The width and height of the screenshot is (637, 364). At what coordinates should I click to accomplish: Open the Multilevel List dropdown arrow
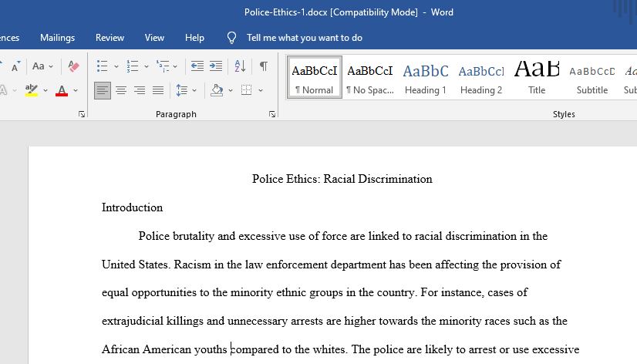pyautogui.click(x=175, y=66)
